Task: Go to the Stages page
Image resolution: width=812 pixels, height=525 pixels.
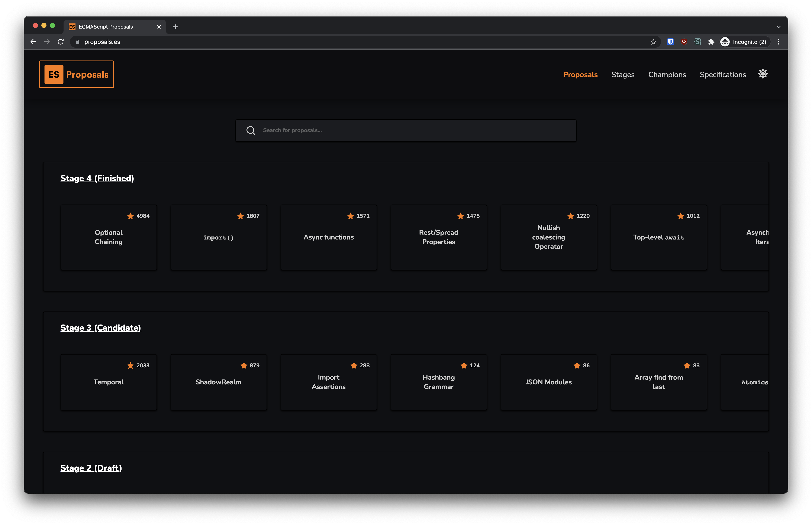Action: click(623, 75)
